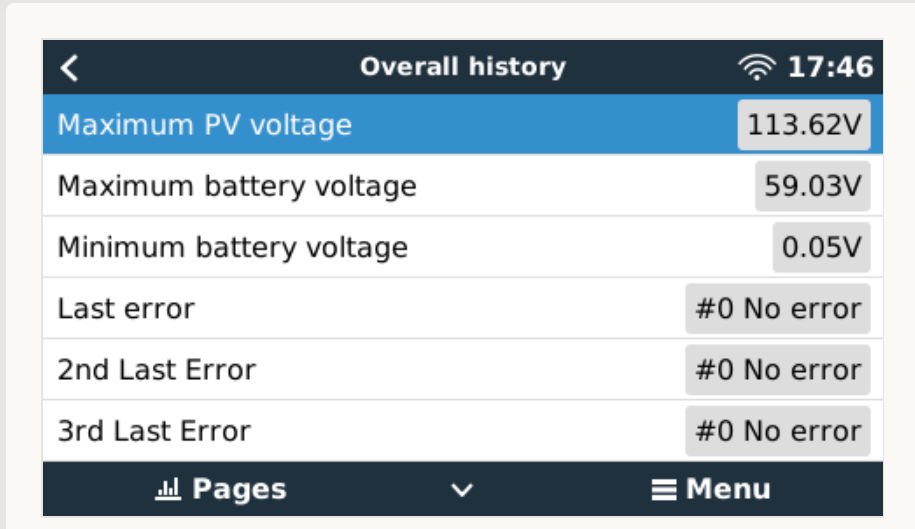
Task: Click the back arrow icon
Action: [x=69, y=68]
